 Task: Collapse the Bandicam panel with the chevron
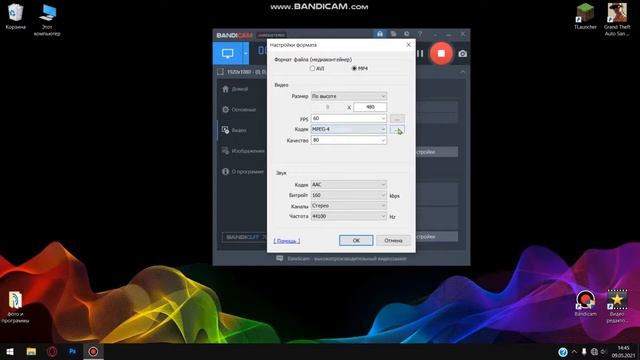tap(463, 72)
